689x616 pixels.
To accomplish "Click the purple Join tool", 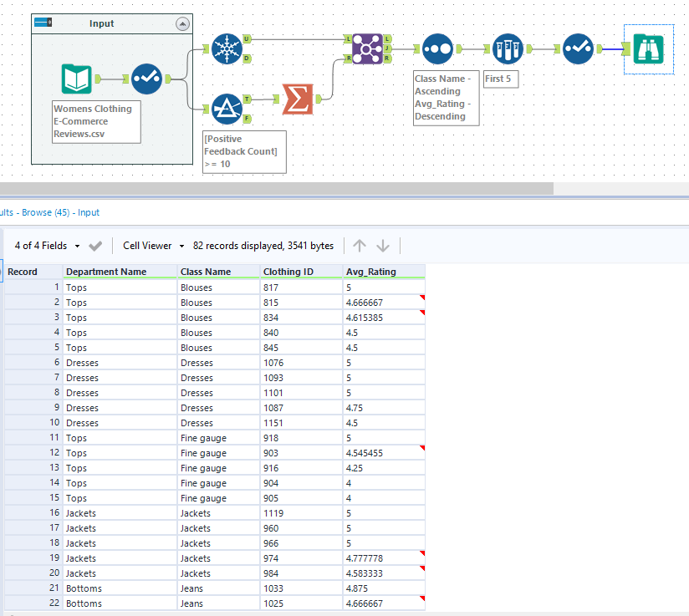I will click(367, 48).
